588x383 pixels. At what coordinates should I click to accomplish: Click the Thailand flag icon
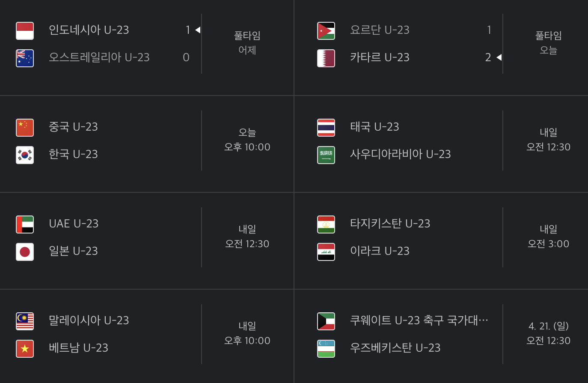click(x=326, y=127)
